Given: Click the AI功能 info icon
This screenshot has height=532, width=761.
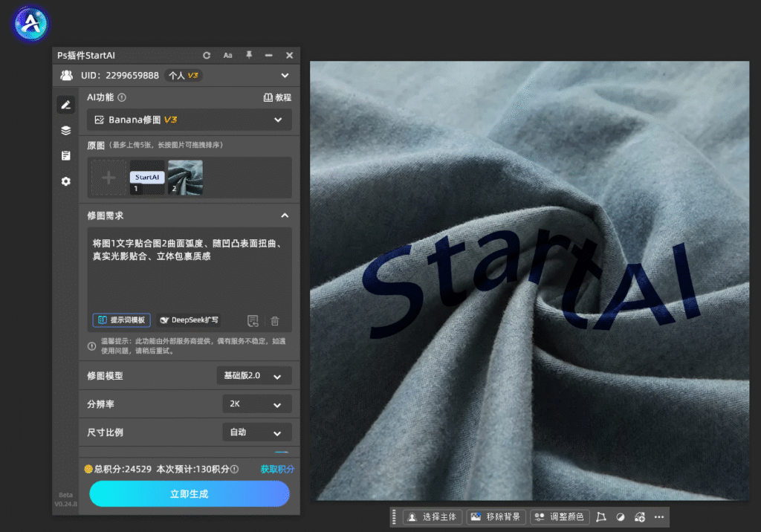Looking at the screenshot, I should (122, 97).
